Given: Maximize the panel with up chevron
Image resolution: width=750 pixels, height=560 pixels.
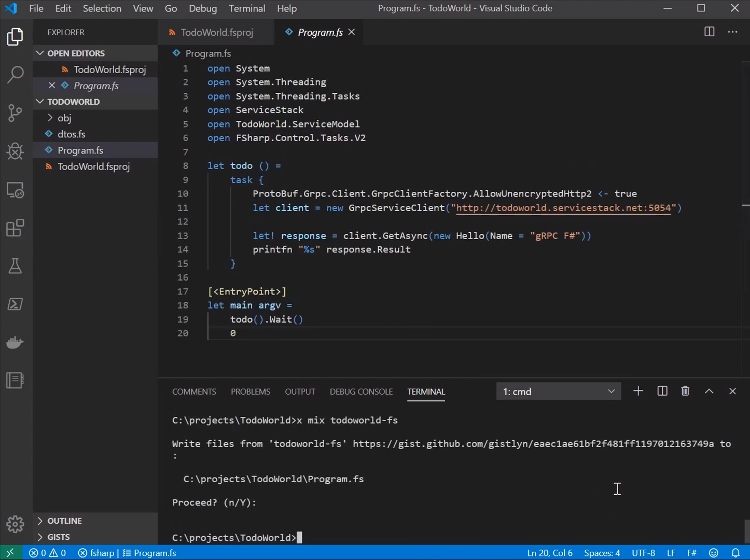Looking at the screenshot, I should pyautogui.click(x=709, y=391).
